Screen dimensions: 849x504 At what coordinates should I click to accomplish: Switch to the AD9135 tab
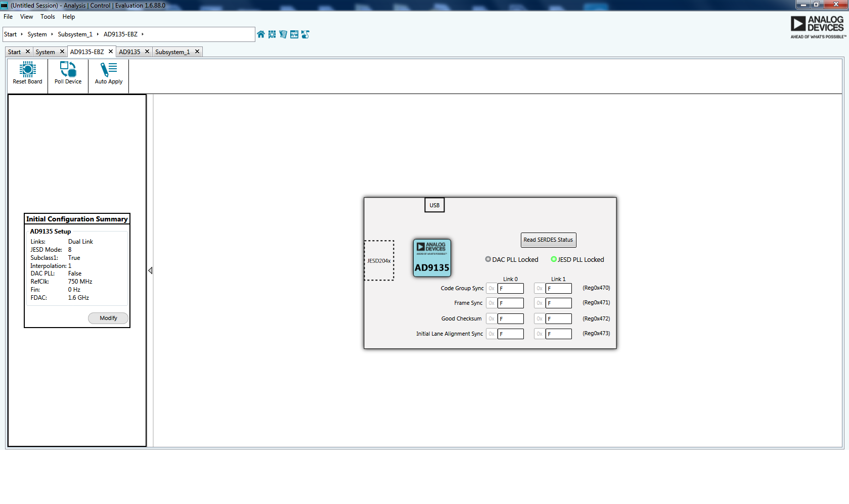pos(130,51)
